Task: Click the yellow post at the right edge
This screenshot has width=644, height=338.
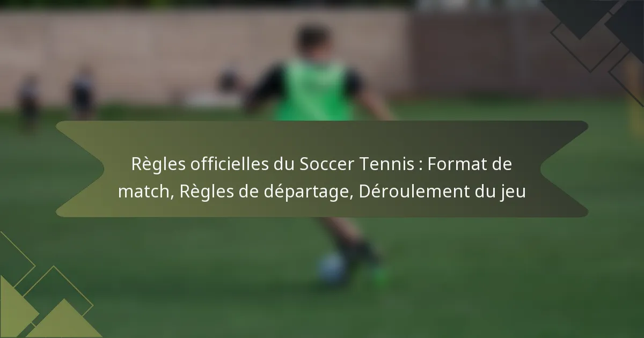Action: click(x=635, y=102)
